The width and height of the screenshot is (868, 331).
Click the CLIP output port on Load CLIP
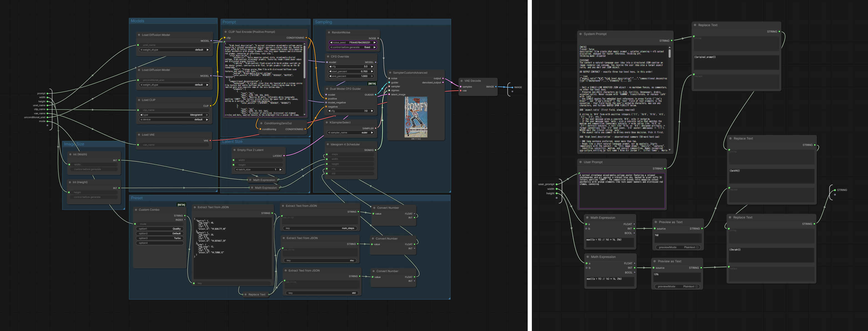tap(211, 106)
